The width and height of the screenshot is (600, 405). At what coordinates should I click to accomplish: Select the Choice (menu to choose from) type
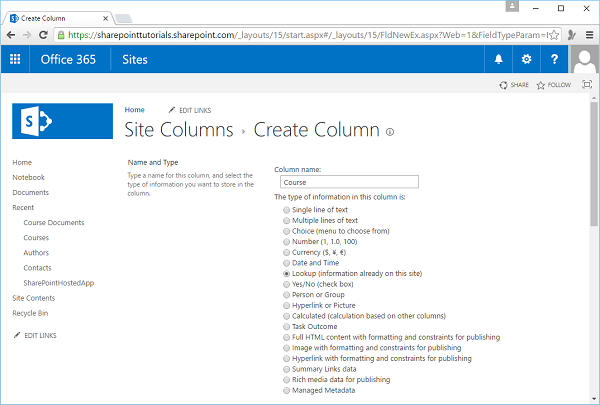coord(287,230)
